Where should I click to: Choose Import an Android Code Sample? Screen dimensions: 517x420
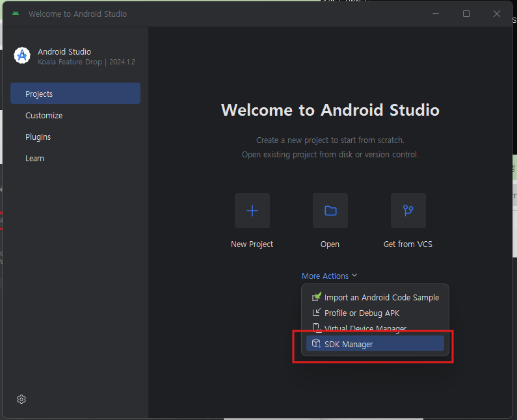tap(375, 297)
